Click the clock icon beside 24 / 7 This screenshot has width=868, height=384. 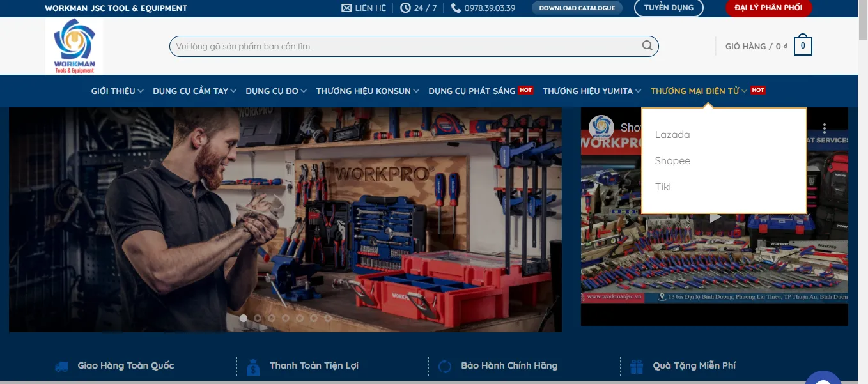click(405, 8)
